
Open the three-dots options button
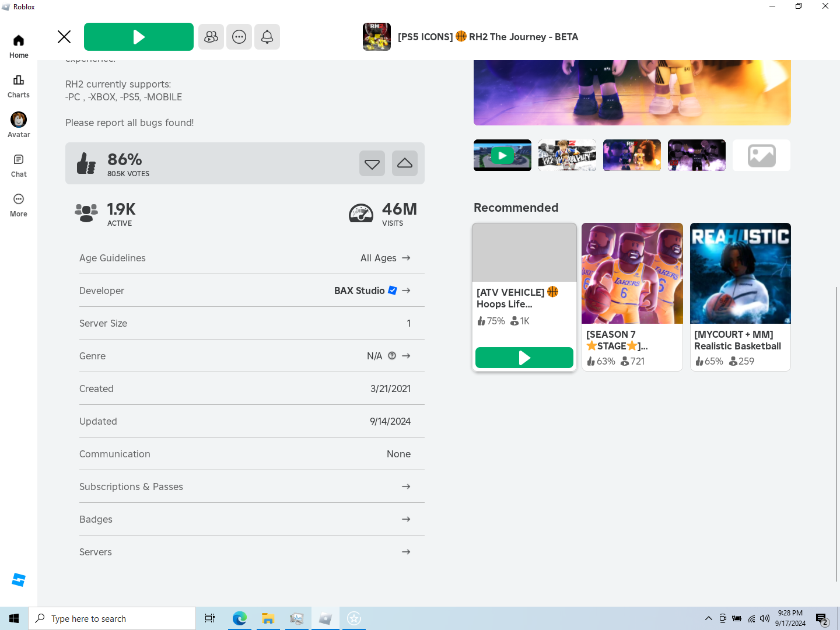(239, 37)
